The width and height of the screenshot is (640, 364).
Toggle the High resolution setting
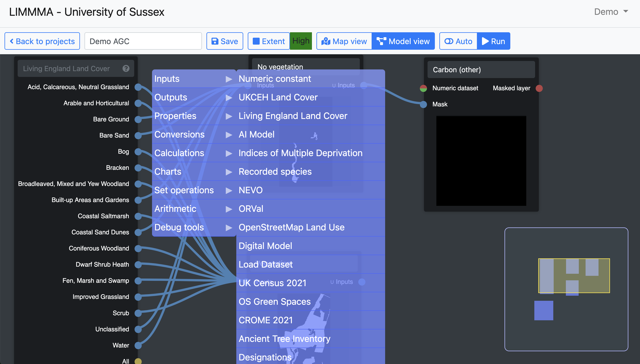tap(301, 41)
